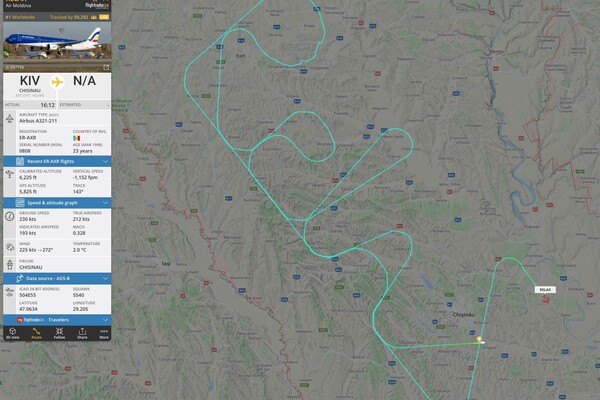The height and width of the screenshot is (400, 600).
Task: Click the aircraft marker on the map
Action: pos(480,340)
